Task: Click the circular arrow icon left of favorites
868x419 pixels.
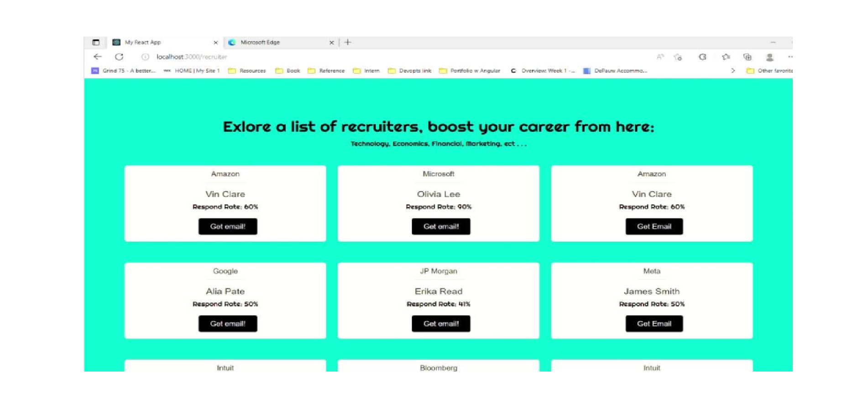Action: pos(702,57)
